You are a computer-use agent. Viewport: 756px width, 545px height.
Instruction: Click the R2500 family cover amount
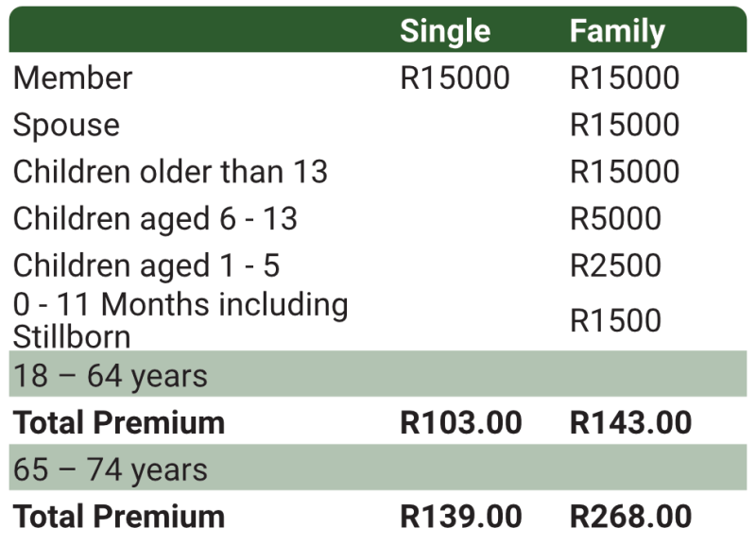(x=615, y=265)
